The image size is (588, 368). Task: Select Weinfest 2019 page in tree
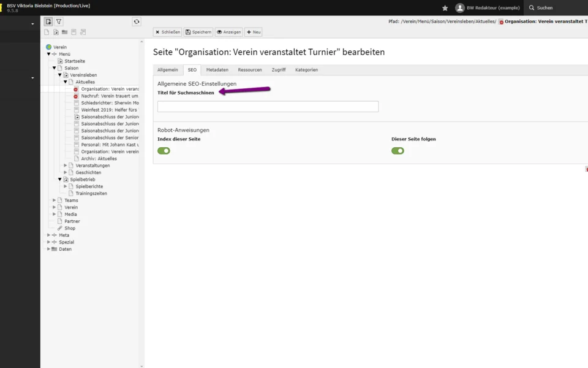click(x=109, y=110)
